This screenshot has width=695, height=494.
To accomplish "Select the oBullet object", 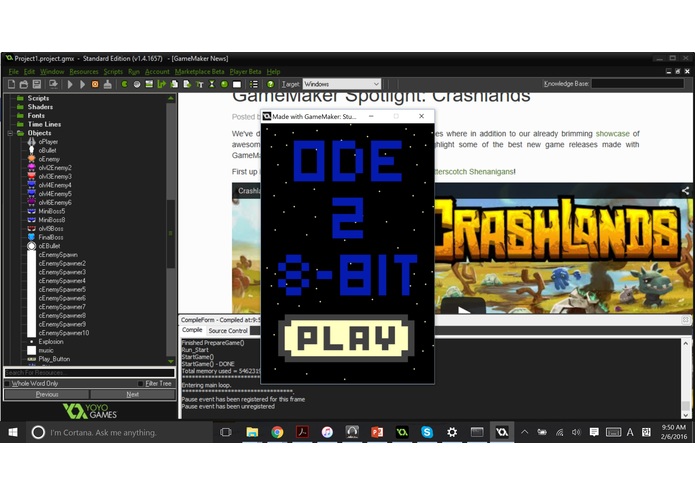I will click(x=47, y=151).
